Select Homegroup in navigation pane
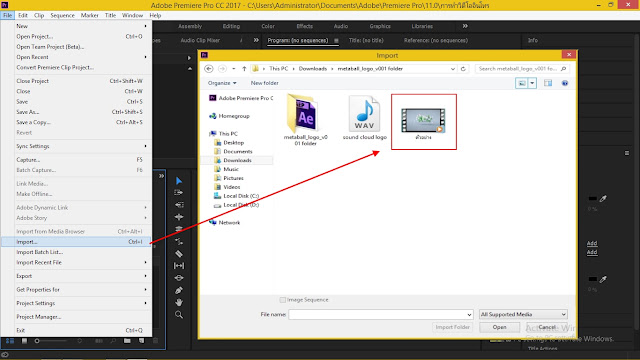This screenshot has width=640, height=360. (234, 116)
